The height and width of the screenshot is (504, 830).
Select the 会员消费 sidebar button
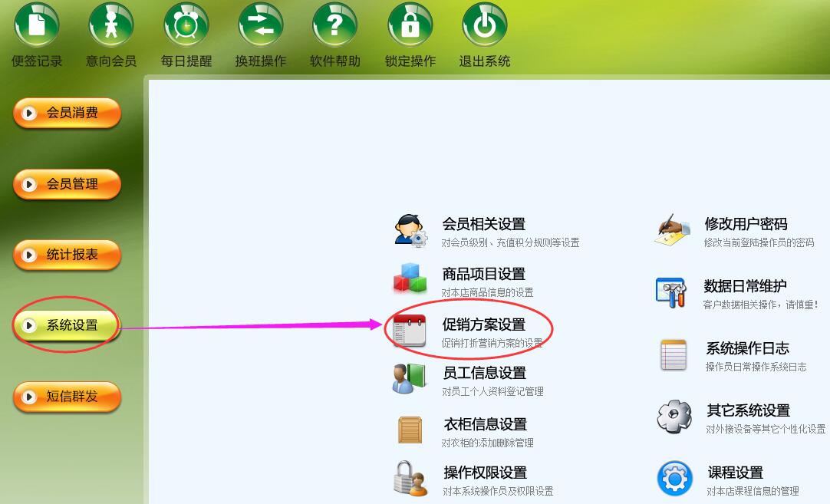click(x=68, y=113)
